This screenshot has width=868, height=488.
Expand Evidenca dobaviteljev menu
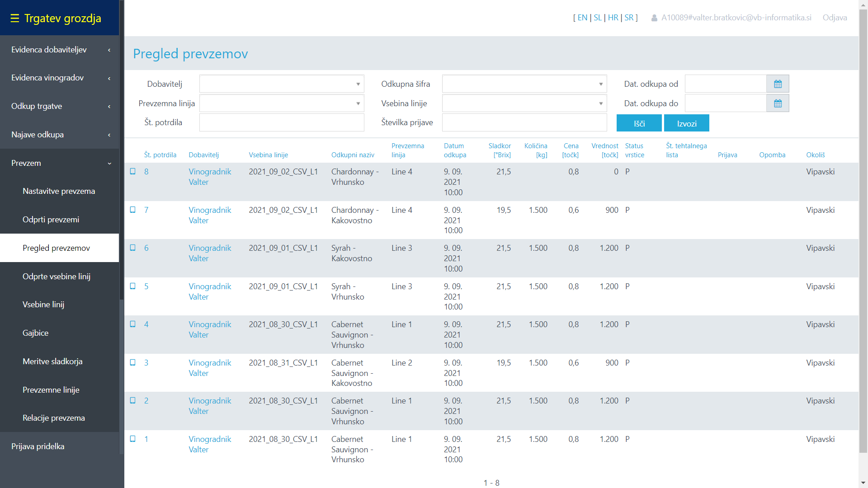(60, 50)
